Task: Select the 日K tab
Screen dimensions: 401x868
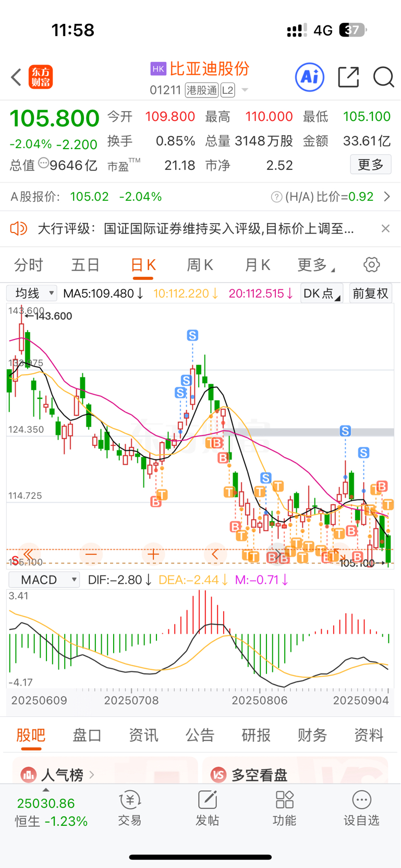Action: 143,265
